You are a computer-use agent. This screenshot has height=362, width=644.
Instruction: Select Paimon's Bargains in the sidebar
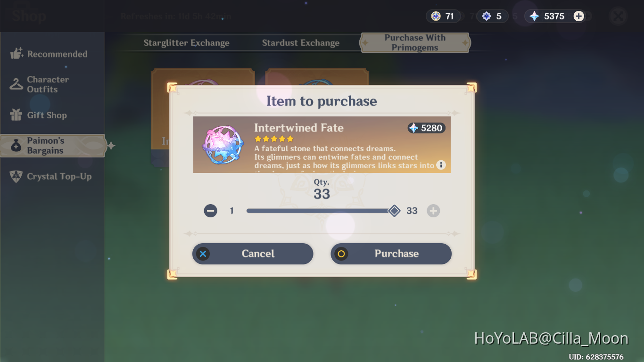tap(52, 146)
